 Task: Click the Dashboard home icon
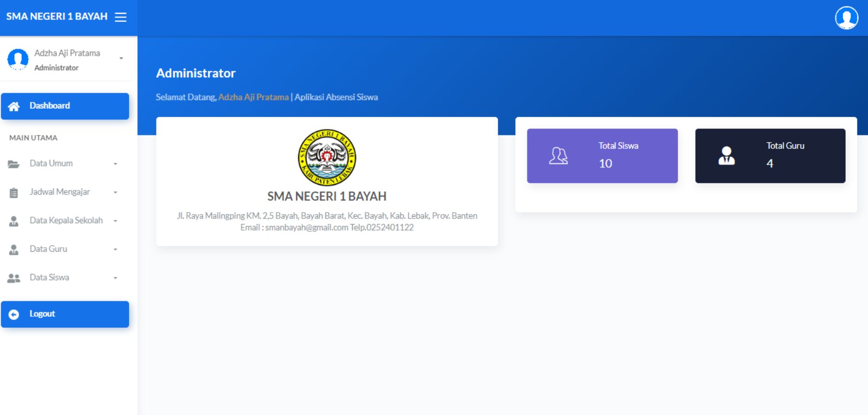pos(14,106)
